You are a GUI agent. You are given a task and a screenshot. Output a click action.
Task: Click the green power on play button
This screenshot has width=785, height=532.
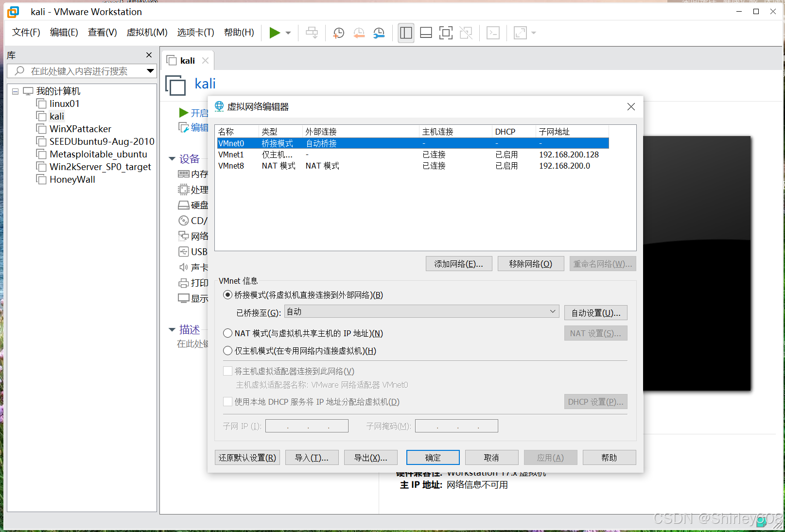click(275, 33)
